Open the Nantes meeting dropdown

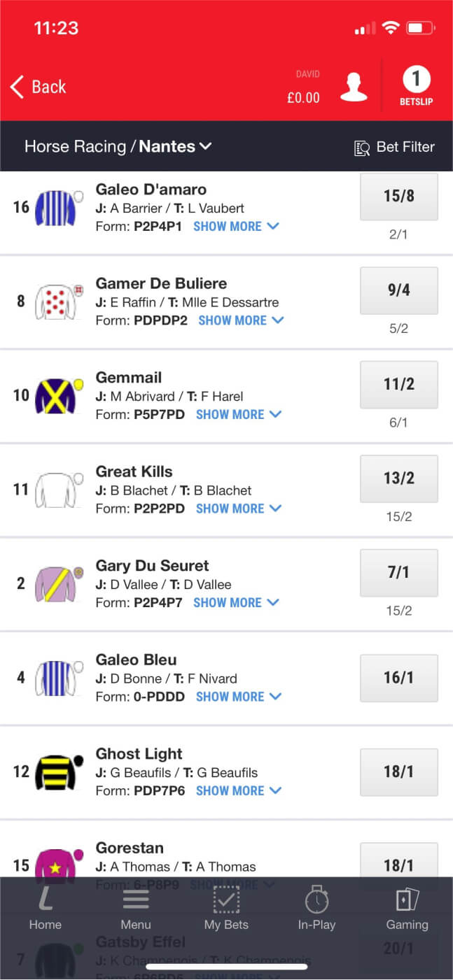coord(176,147)
